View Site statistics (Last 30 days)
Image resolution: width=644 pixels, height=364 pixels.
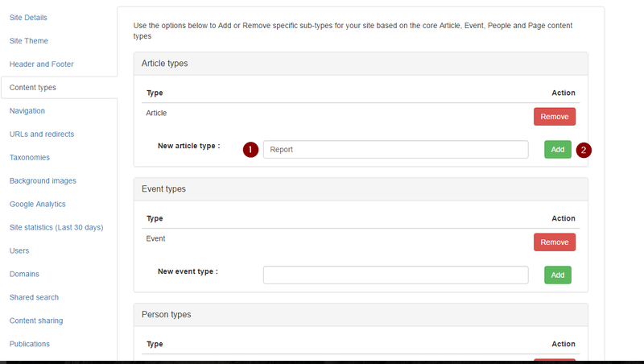56,227
